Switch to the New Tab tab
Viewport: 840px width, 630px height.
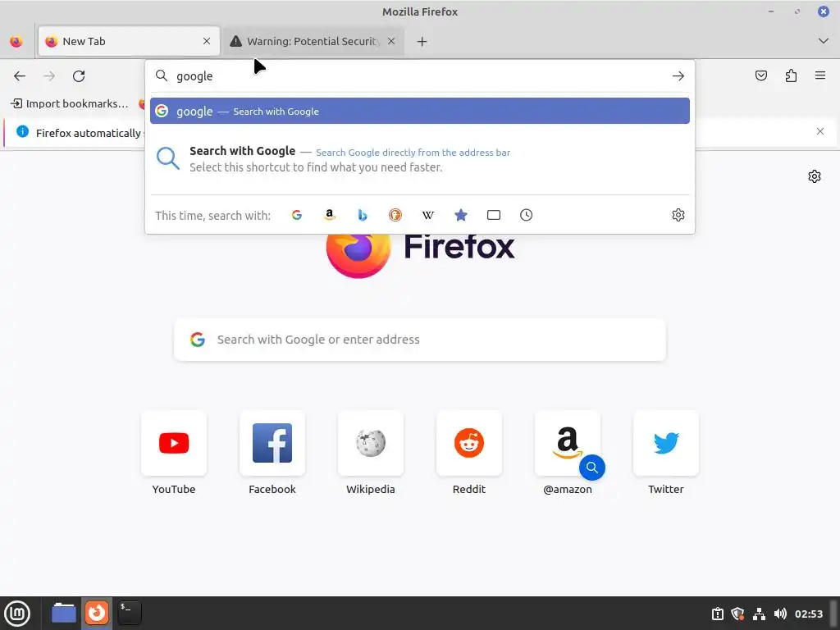click(x=129, y=41)
